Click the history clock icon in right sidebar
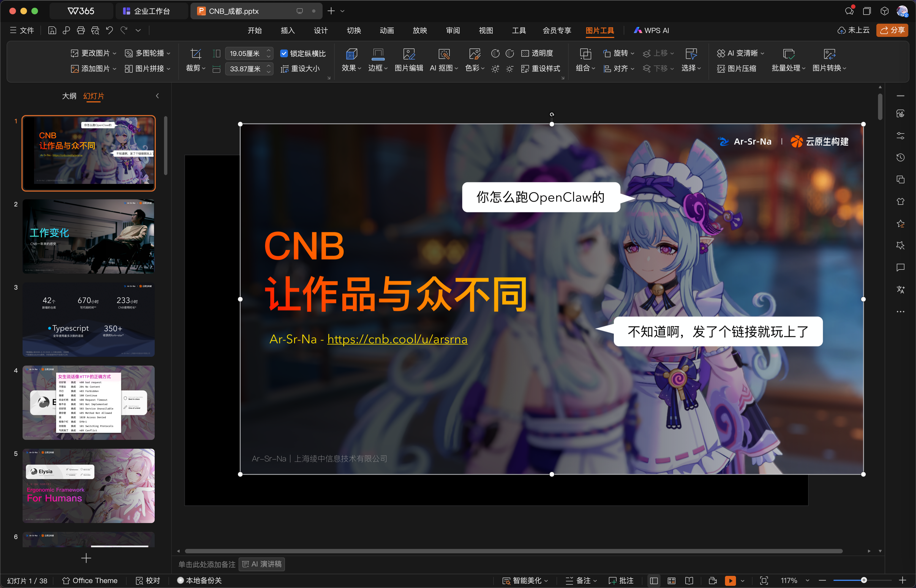Screen dimensions: 916x588 pyautogui.click(x=900, y=157)
